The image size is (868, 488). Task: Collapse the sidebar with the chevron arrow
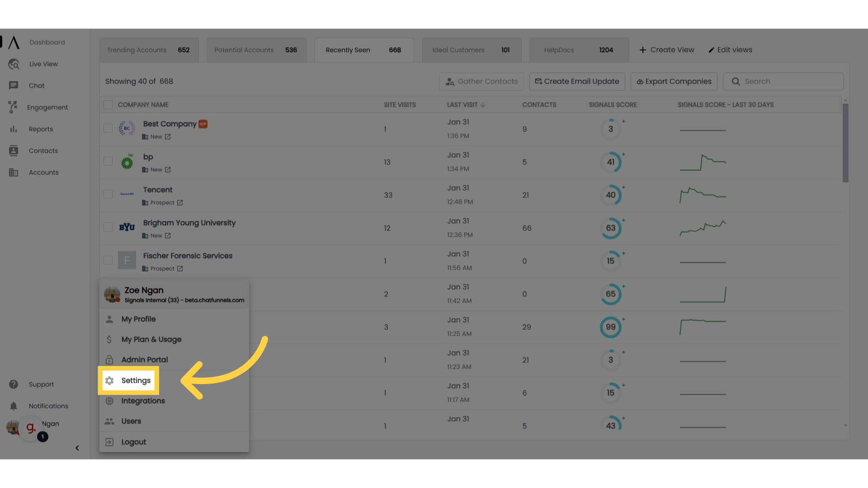pyautogui.click(x=77, y=448)
